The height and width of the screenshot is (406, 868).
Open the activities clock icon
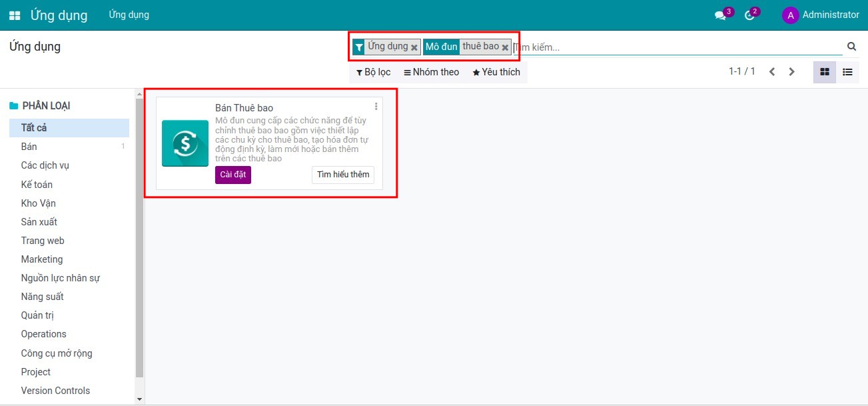(x=749, y=15)
